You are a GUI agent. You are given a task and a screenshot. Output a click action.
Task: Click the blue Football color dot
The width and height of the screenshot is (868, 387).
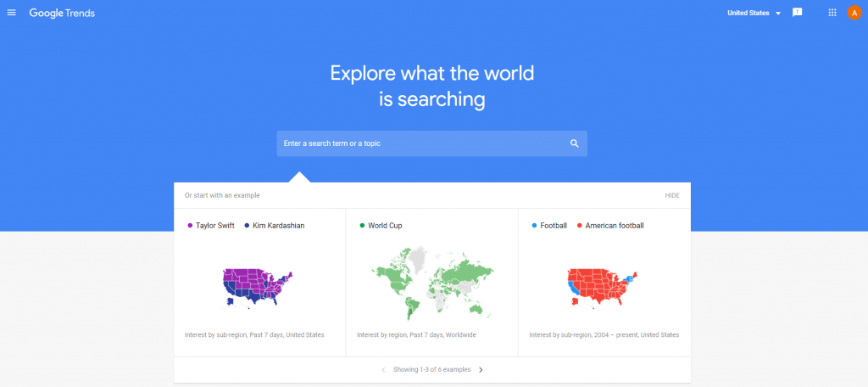pos(534,226)
